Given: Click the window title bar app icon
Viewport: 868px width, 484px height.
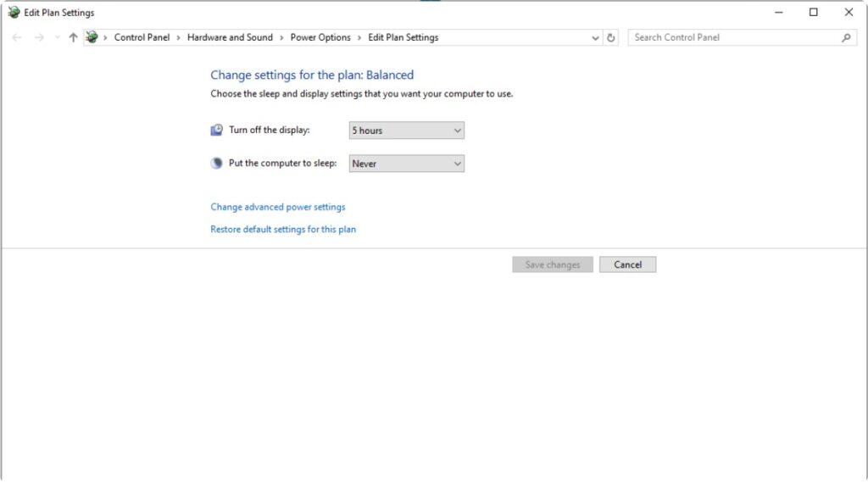Looking at the screenshot, I should click(14, 12).
